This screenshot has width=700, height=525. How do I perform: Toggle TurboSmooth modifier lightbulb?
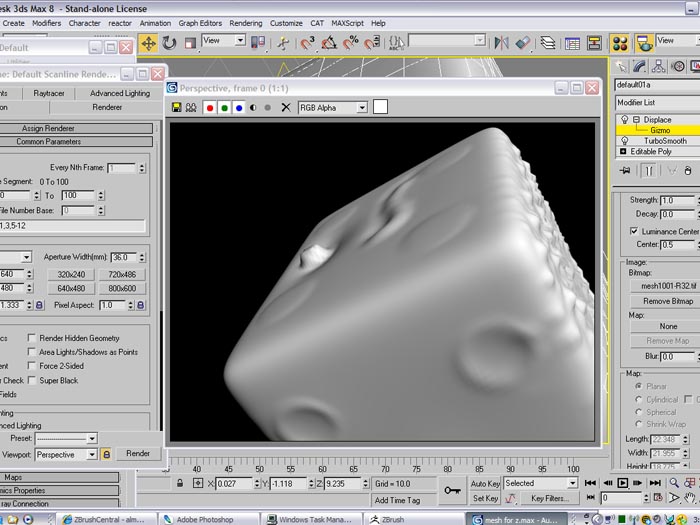pos(625,141)
